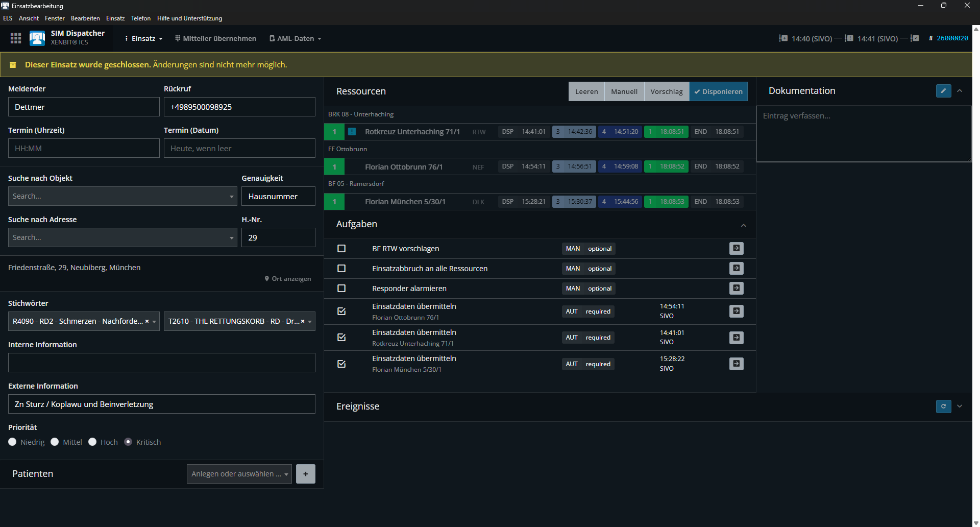This screenshot has height=527, width=980.
Task: Click arrow icon for Einsatzabbruch an alle Ressourcen
Action: [736, 269]
